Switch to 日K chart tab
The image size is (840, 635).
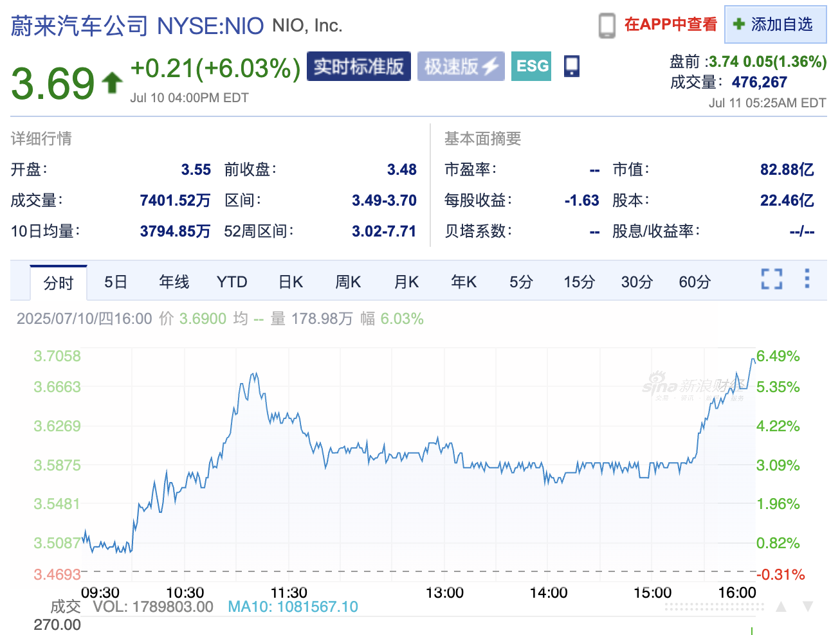tap(291, 282)
